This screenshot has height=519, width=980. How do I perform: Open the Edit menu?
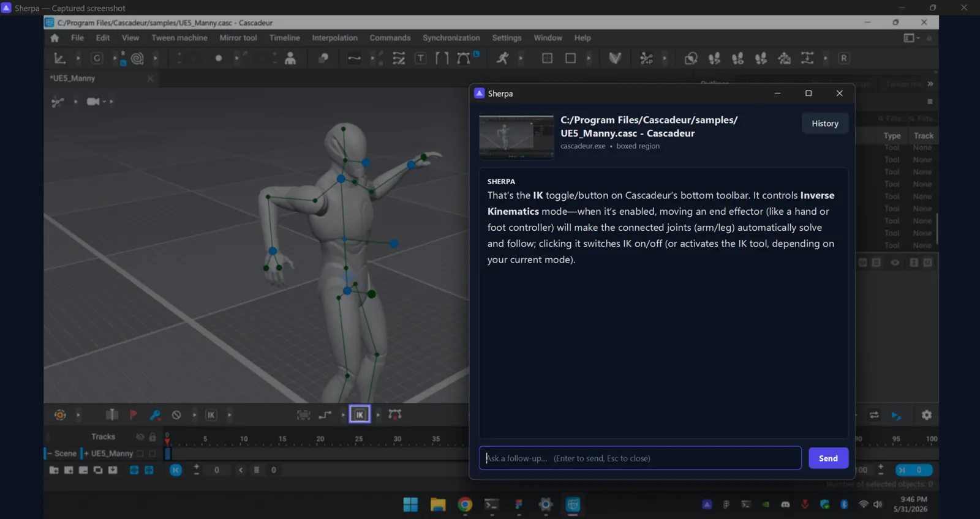coord(103,38)
